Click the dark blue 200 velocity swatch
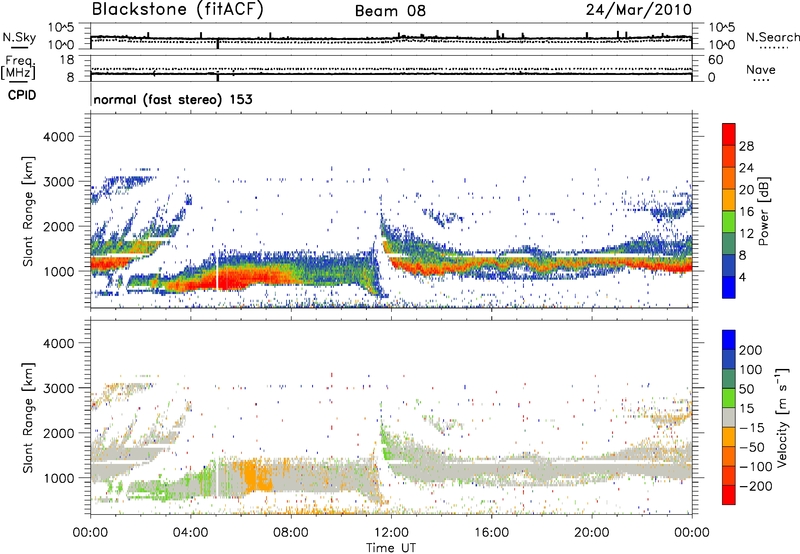 (729, 340)
